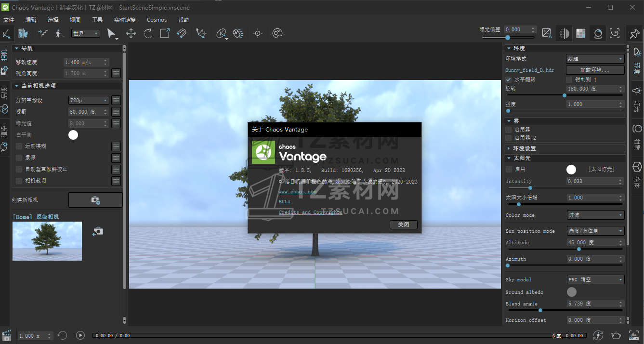
Task: Click the checkered grid render elements icon
Action: click(x=580, y=33)
